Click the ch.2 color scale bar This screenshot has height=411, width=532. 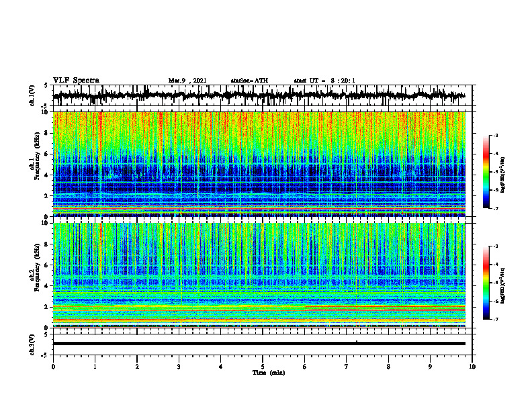point(486,283)
